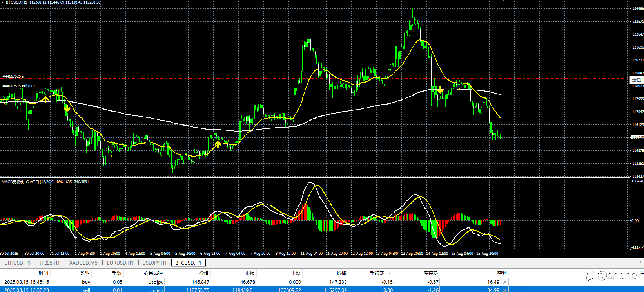Close the usdjpy buy order with its X
Screen dimensions: 644x292
click(505, 282)
